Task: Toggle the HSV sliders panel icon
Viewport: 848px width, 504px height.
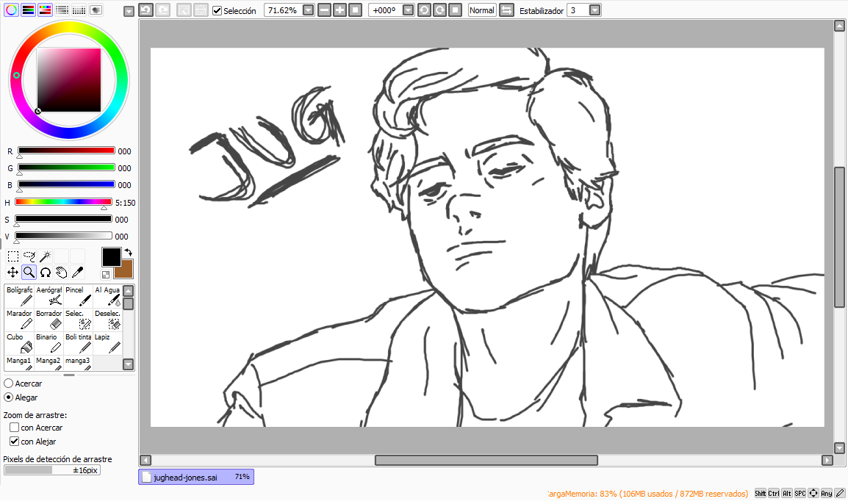Action: [45, 10]
